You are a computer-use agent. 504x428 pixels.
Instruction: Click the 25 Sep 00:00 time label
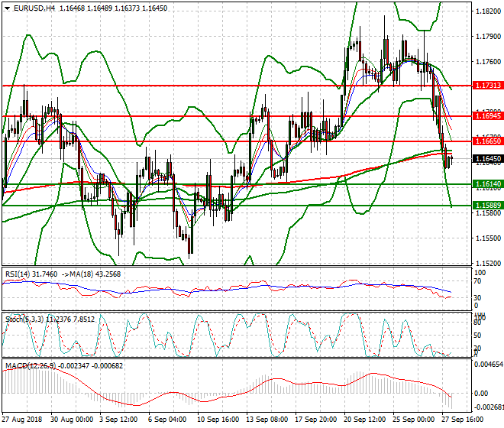tap(413, 420)
